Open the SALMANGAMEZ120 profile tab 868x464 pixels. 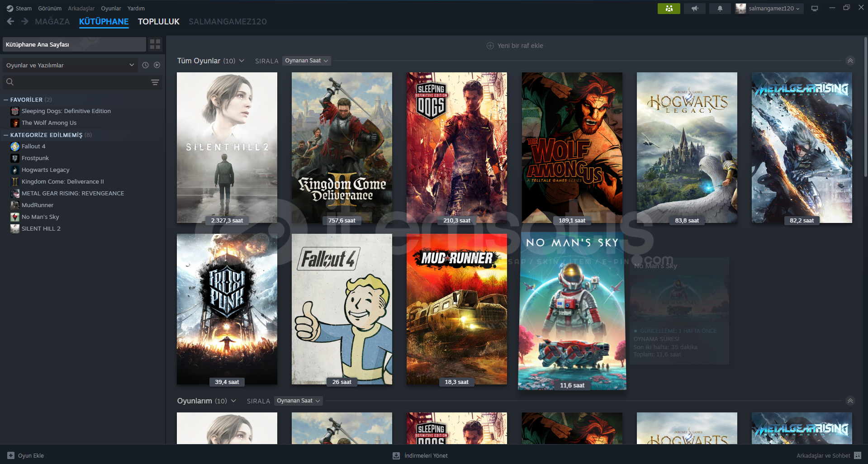click(228, 22)
